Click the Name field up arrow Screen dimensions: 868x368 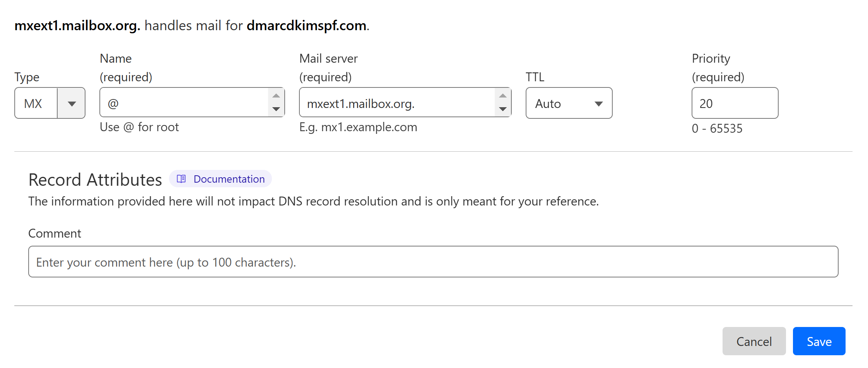tap(276, 96)
